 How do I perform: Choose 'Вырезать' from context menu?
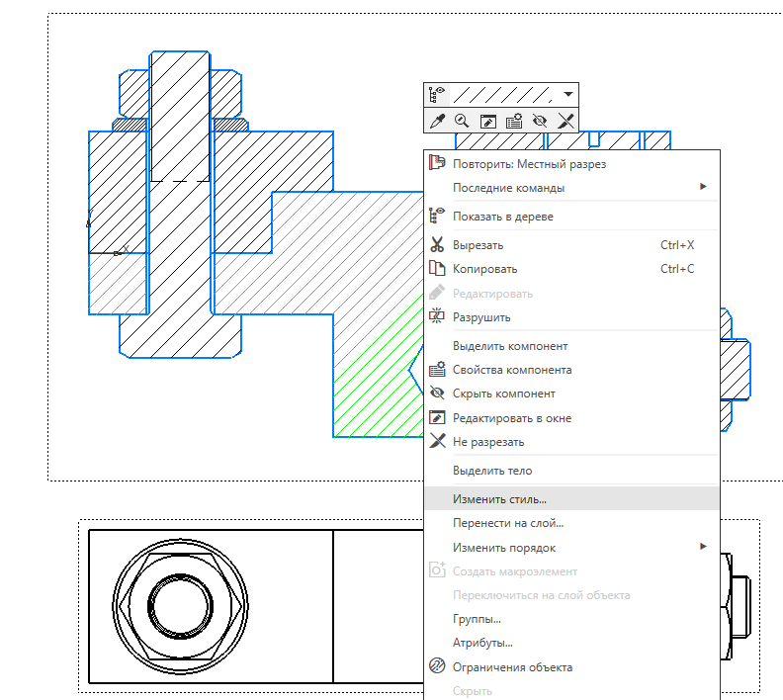point(571,245)
